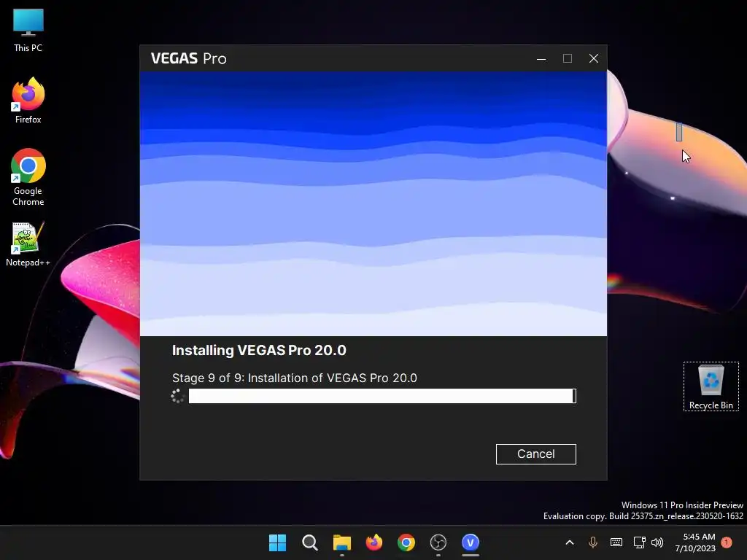The height and width of the screenshot is (560, 747).
Task: Select the Google Chrome desktop shortcut
Action: [28, 177]
